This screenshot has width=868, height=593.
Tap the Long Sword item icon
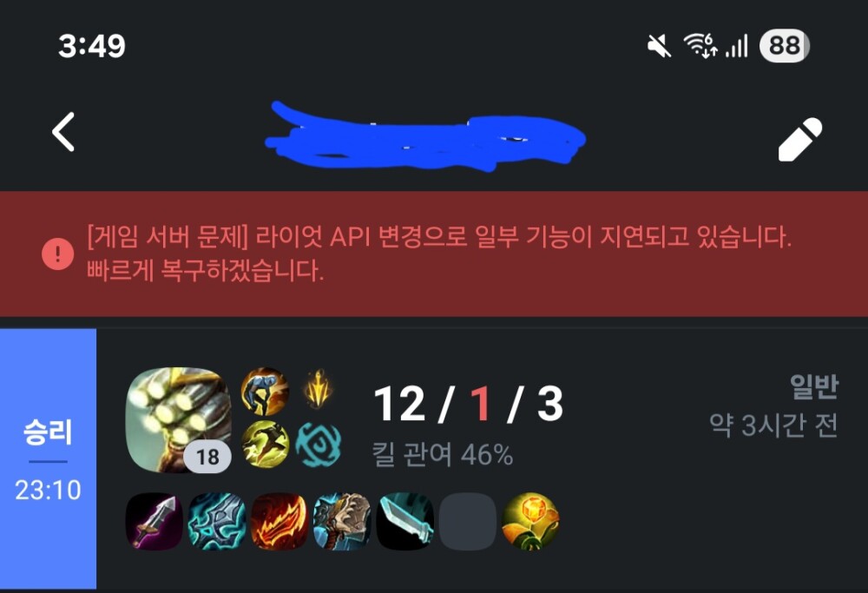point(155,521)
